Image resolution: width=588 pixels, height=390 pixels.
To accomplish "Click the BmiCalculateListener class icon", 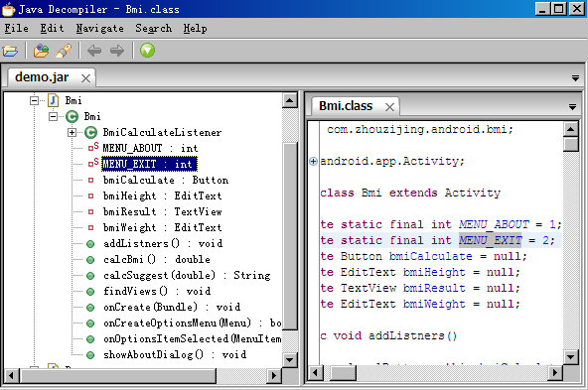I will (90, 132).
